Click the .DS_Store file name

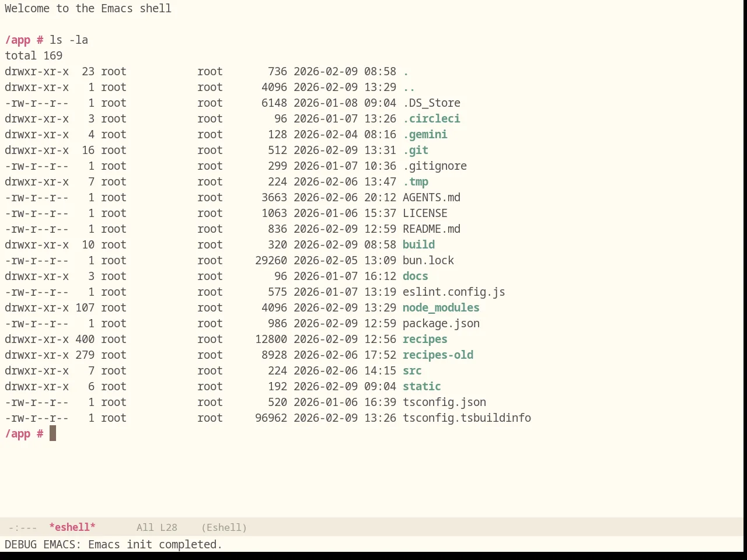(x=431, y=103)
